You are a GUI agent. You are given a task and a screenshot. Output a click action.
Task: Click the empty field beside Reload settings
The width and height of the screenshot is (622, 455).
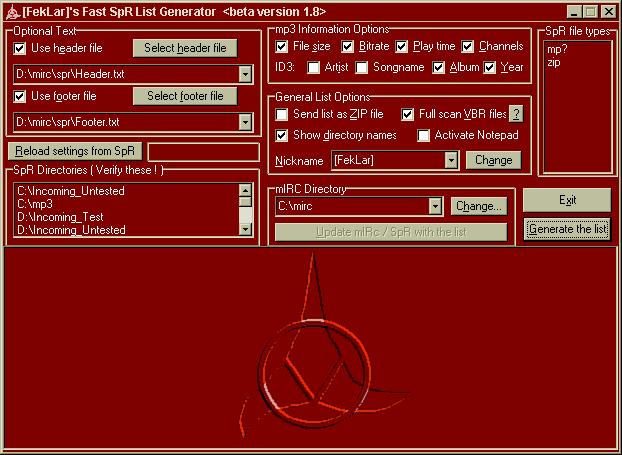(203, 152)
